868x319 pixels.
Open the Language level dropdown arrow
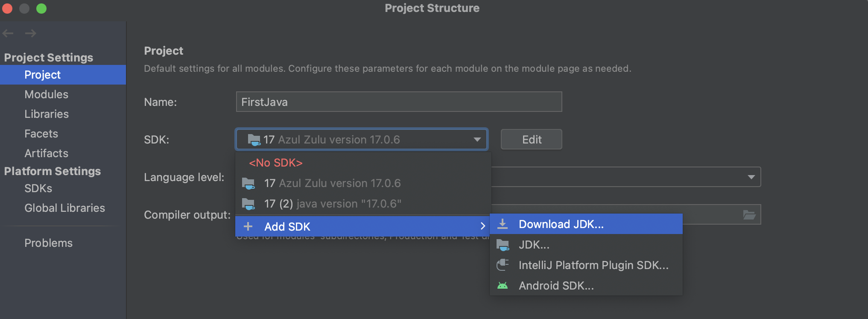pos(751,177)
